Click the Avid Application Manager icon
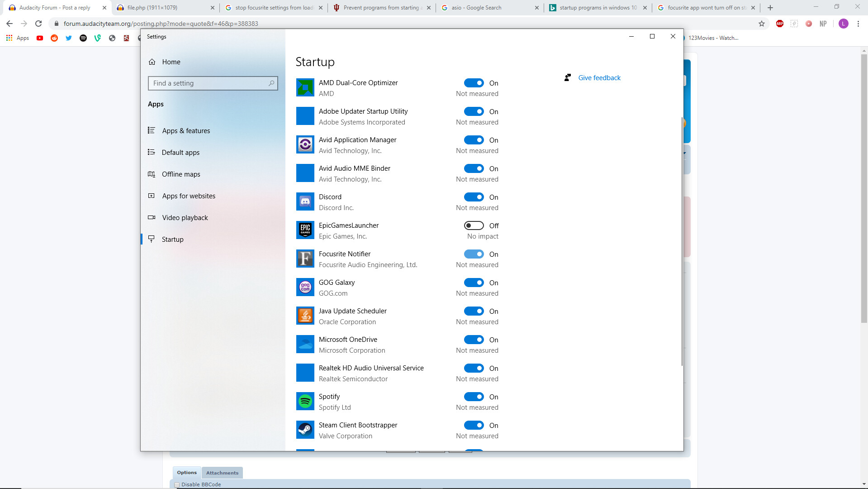Viewport: 868px width, 489px height. pyautogui.click(x=305, y=144)
